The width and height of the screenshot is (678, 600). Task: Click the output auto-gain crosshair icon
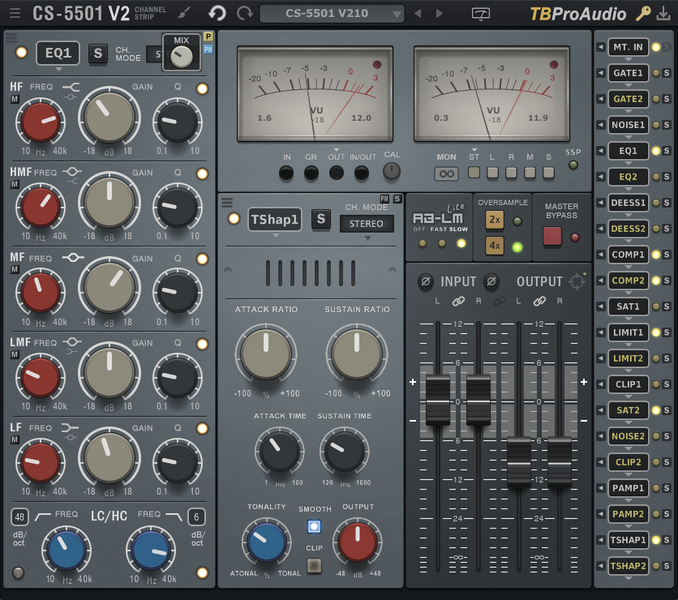coord(577,281)
